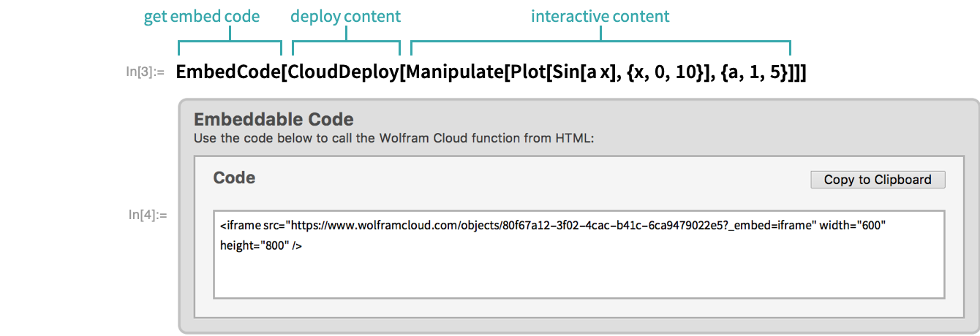This screenshot has width=980, height=336.
Task: Click the Copy to Clipboard button
Action: click(878, 180)
